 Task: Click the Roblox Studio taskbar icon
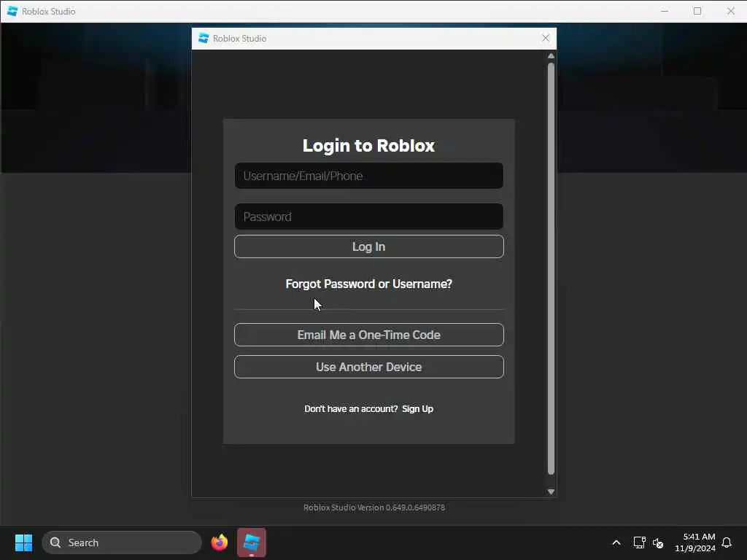point(252,542)
